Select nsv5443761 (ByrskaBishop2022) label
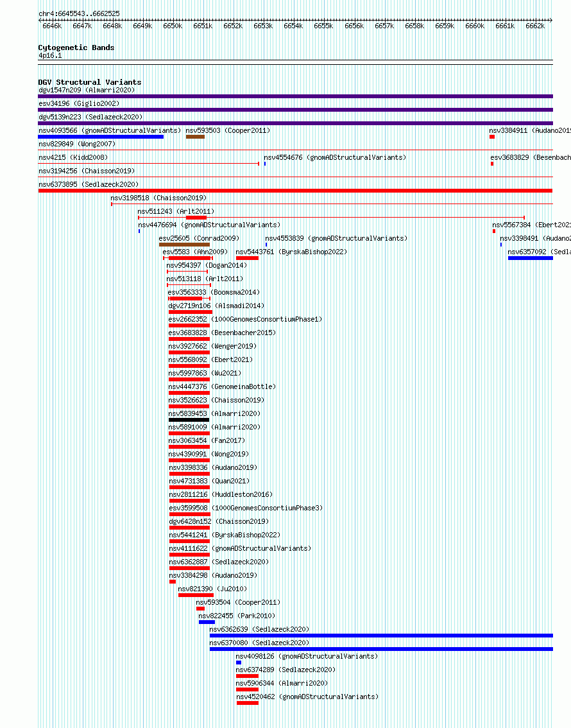This screenshot has height=728, width=571. pyautogui.click(x=291, y=252)
